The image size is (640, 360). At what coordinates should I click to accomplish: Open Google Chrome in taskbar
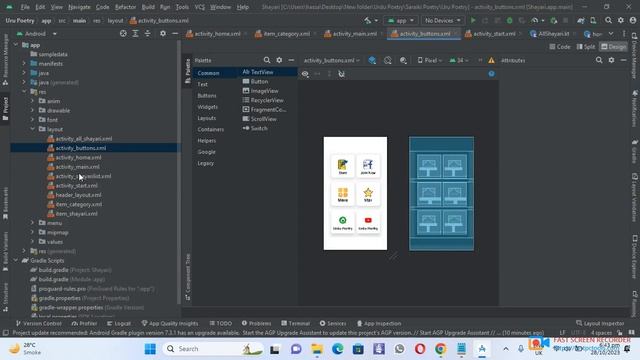(x=440, y=349)
